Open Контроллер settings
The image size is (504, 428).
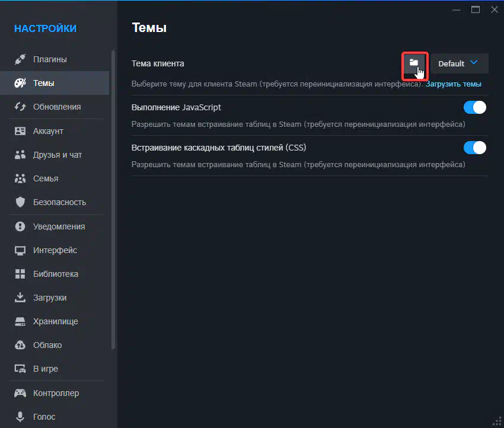(55, 393)
